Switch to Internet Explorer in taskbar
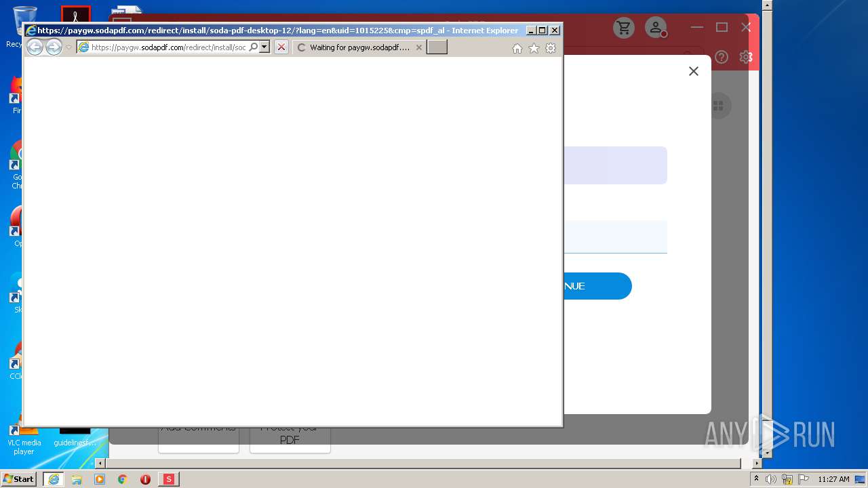 point(53,479)
